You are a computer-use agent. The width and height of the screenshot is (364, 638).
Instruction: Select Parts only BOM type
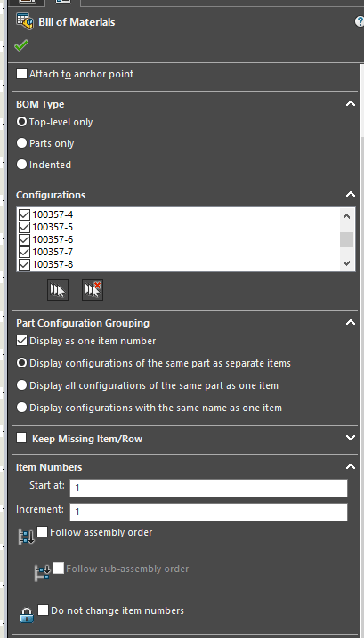pos(21,143)
